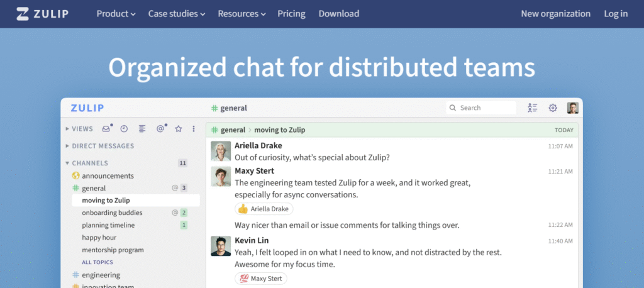
Task: Click the New organization link
Action: pyautogui.click(x=556, y=14)
